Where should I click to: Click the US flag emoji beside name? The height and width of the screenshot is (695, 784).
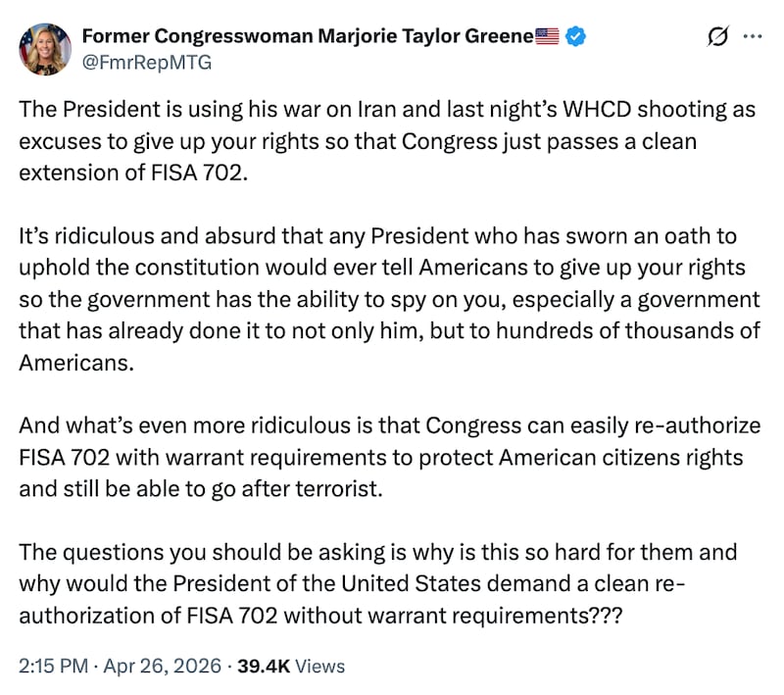click(x=548, y=37)
